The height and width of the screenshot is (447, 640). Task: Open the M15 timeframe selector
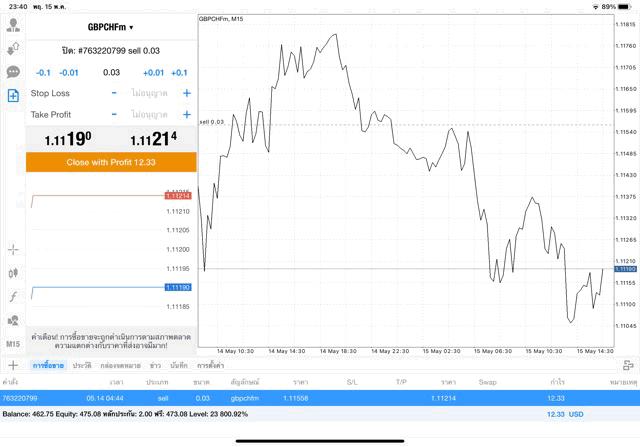(x=13, y=344)
